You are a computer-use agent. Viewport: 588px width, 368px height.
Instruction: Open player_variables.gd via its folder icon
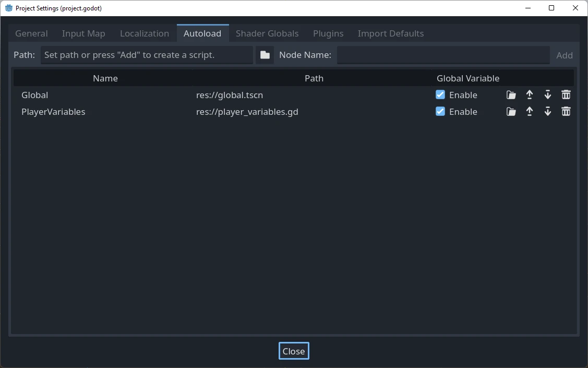(510, 111)
